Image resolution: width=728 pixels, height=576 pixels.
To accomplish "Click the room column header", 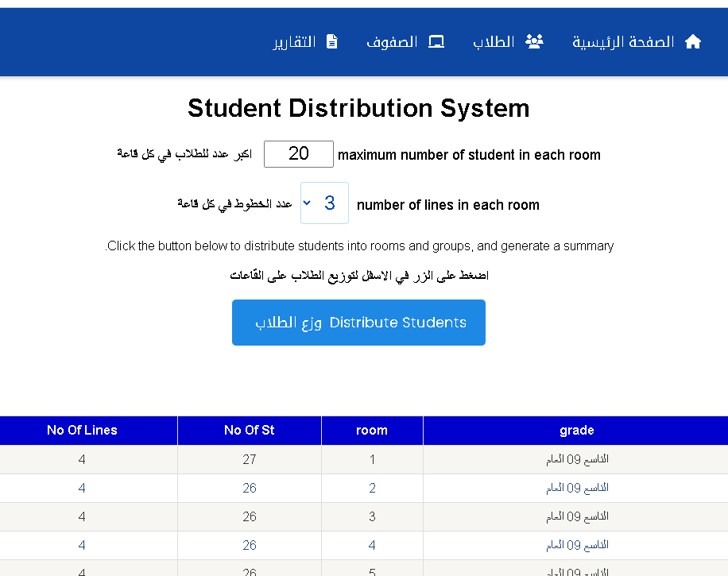I will (372, 431).
